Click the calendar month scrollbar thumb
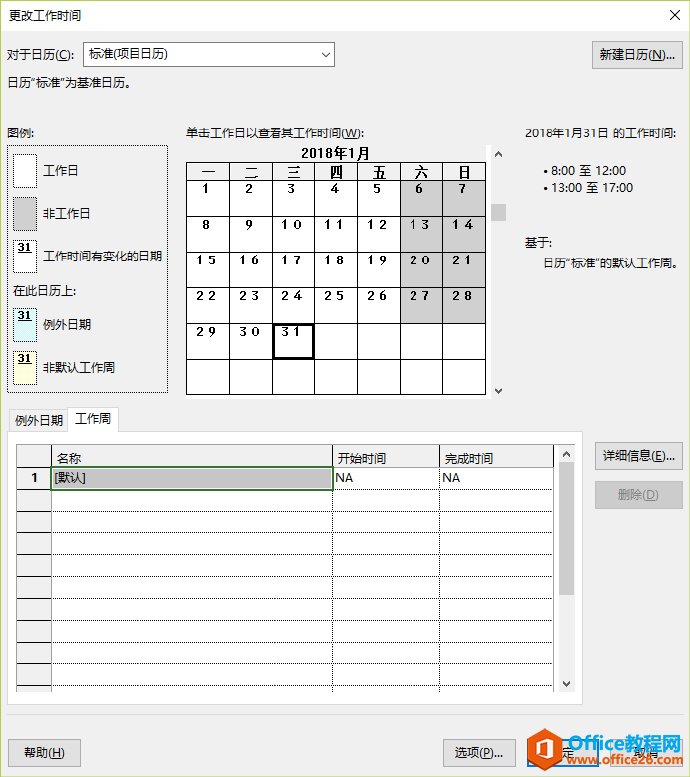 [499, 213]
